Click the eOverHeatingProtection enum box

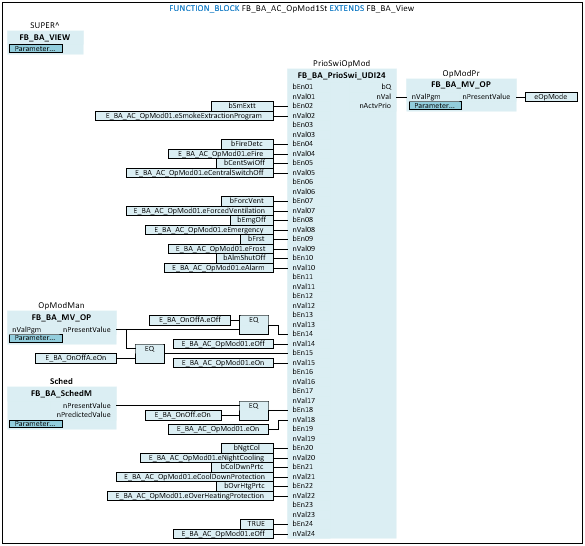coord(190,496)
